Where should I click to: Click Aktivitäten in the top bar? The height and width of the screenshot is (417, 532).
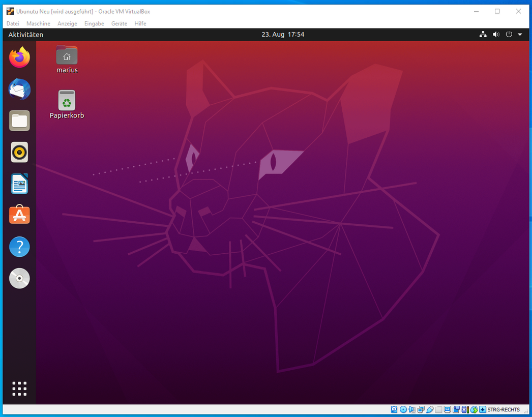tap(26, 35)
